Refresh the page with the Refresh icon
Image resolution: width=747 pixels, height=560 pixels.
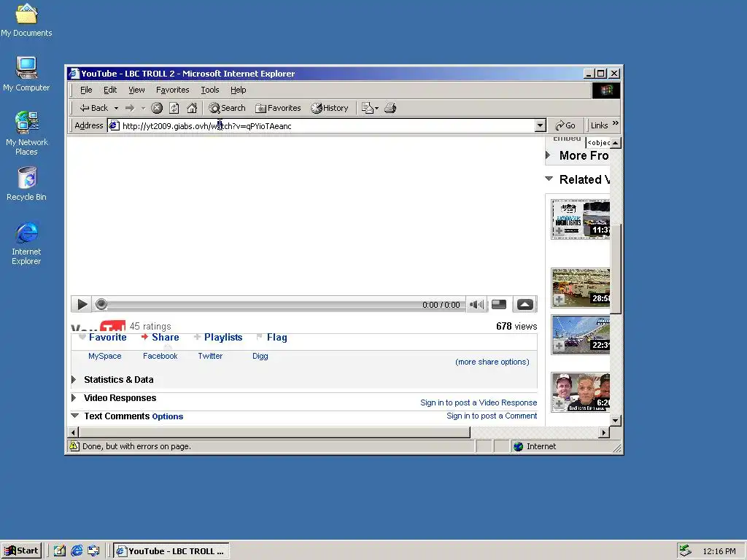click(174, 108)
